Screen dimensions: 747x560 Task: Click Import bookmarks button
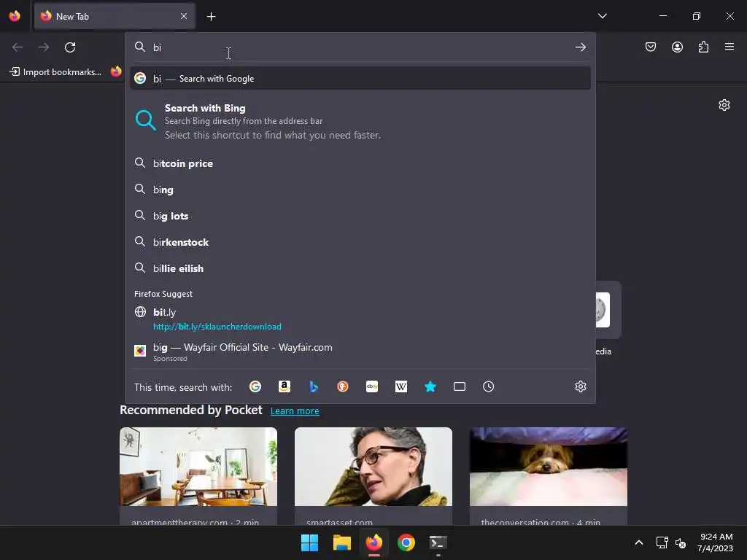pyautogui.click(x=56, y=72)
